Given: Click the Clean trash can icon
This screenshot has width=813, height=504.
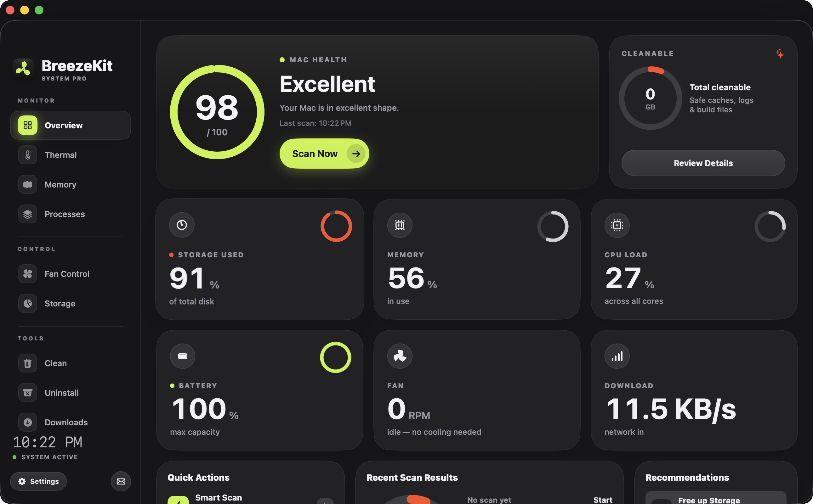Looking at the screenshot, I should tap(28, 363).
